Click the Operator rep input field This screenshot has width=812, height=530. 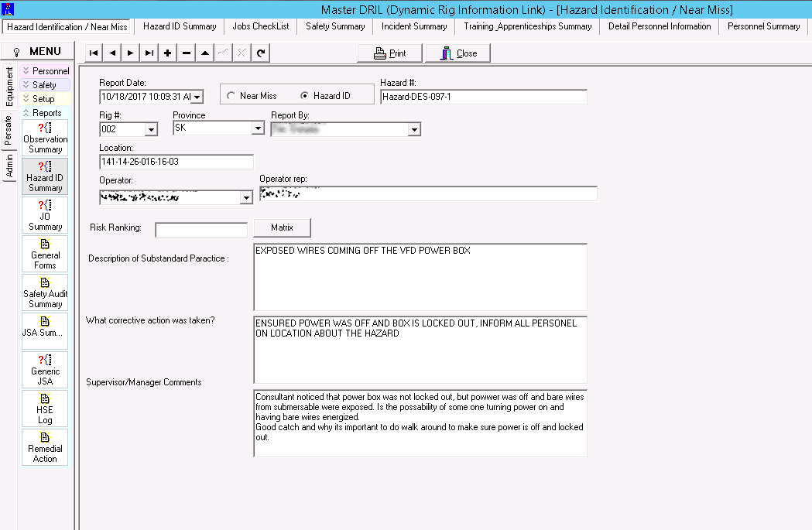(x=428, y=193)
